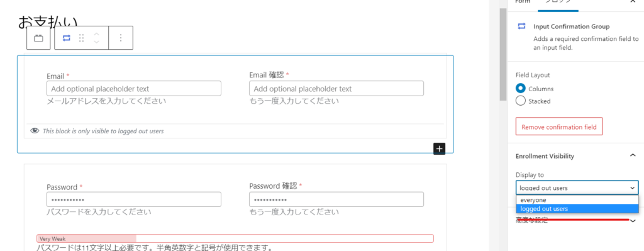The height and width of the screenshot is (251, 644).
Task: Choose the logged out users option
Action: [577, 209]
